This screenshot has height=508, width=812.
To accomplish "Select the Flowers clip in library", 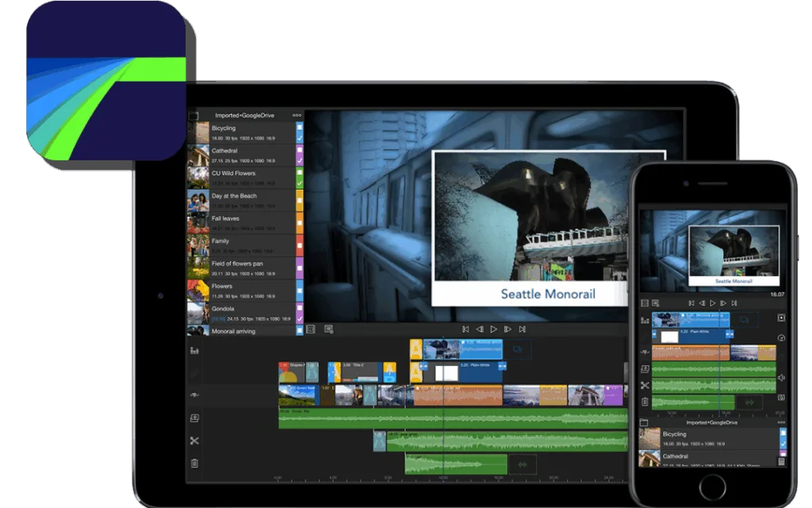I will click(245, 291).
